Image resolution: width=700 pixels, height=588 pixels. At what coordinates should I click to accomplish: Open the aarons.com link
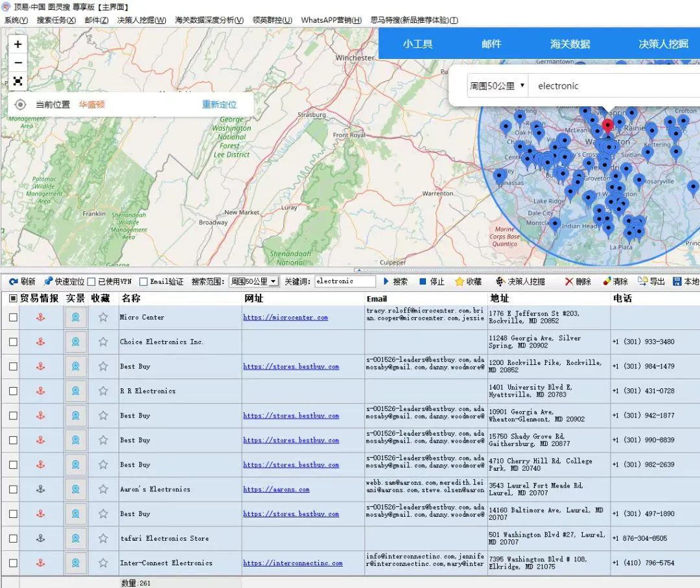point(276,489)
